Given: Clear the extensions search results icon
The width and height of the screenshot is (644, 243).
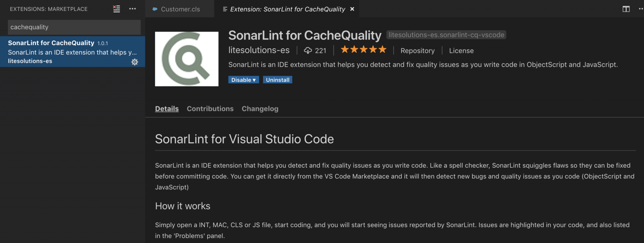Looking at the screenshot, I should pos(116,9).
